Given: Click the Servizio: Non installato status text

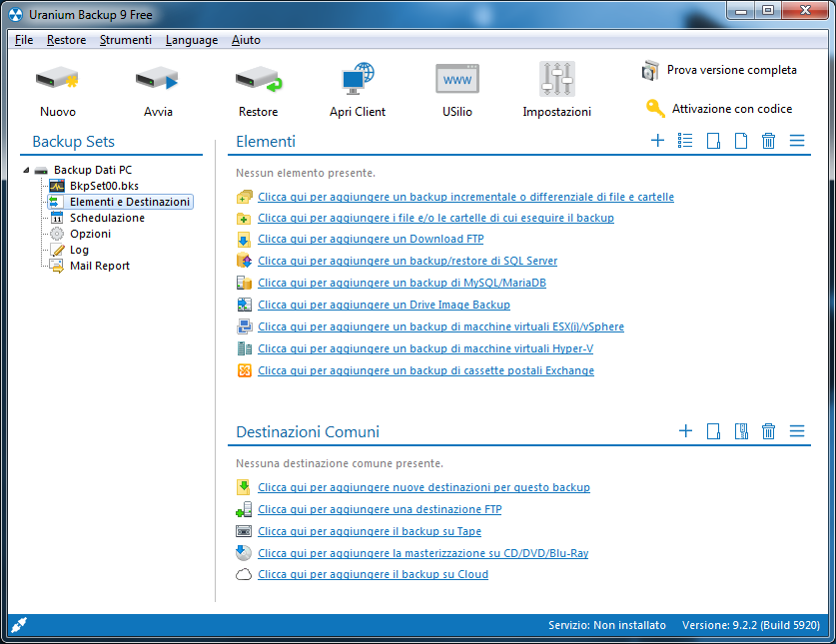Looking at the screenshot, I should coord(607,625).
